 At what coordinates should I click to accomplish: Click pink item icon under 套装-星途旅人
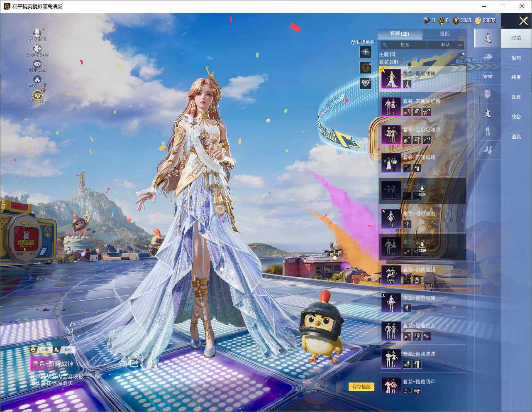pyautogui.click(x=426, y=336)
